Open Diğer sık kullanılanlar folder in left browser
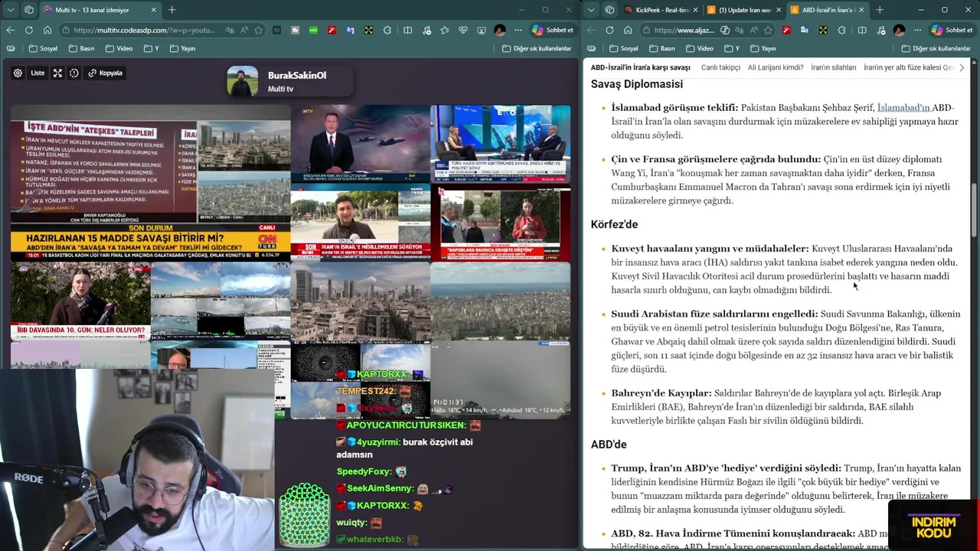The height and width of the screenshot is (551, 980). click(x=537, y=48)
